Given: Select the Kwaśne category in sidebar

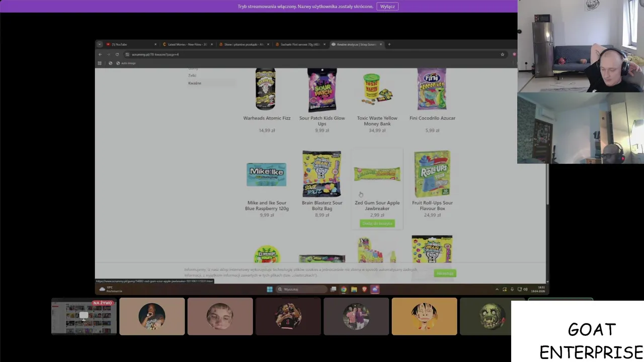Looking at the screenshot, I should [x=195, y=83].
